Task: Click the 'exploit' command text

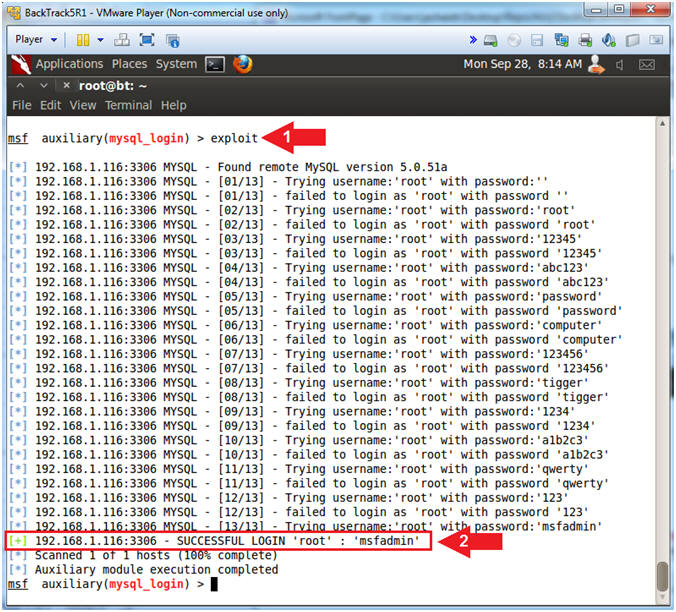Action: 234,138
